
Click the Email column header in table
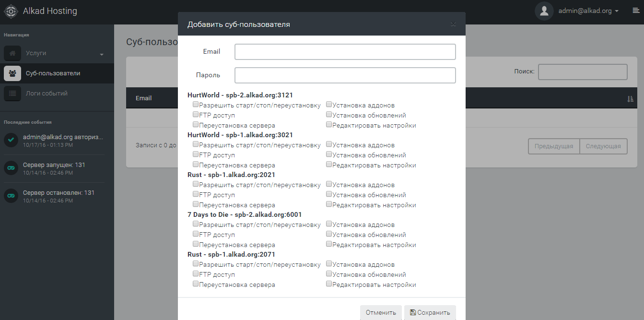click(144, 98)
